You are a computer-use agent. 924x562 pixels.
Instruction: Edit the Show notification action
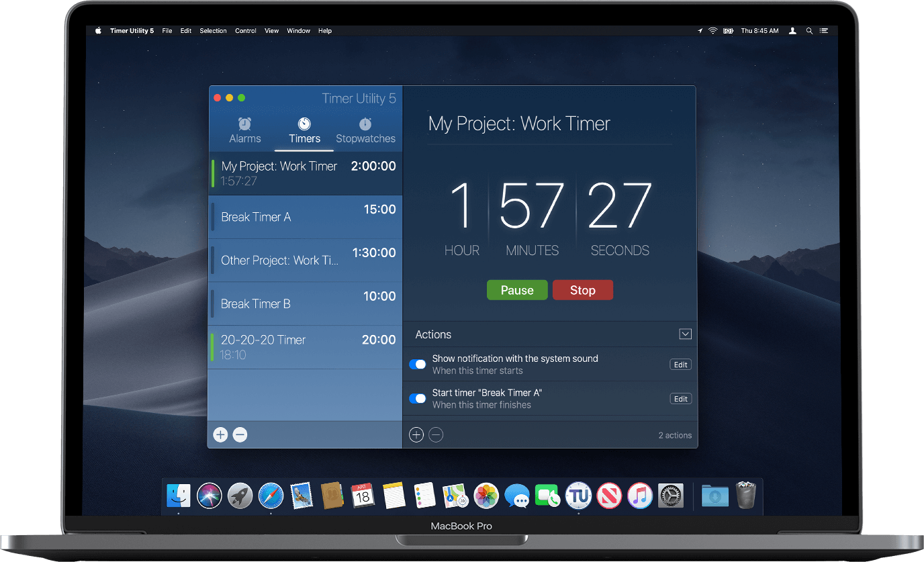click(x=680, y=365)
